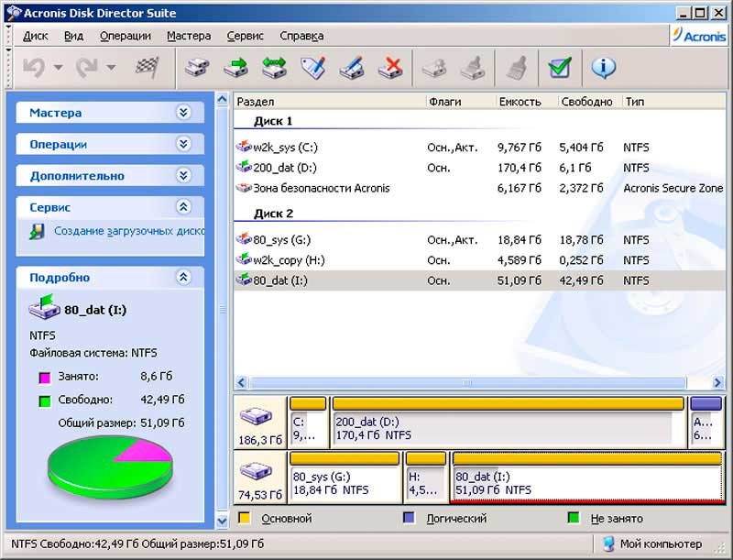Click the Диск 2 group header
The width and height of the screenshot is (733, 560).
[x=273, y=214]
